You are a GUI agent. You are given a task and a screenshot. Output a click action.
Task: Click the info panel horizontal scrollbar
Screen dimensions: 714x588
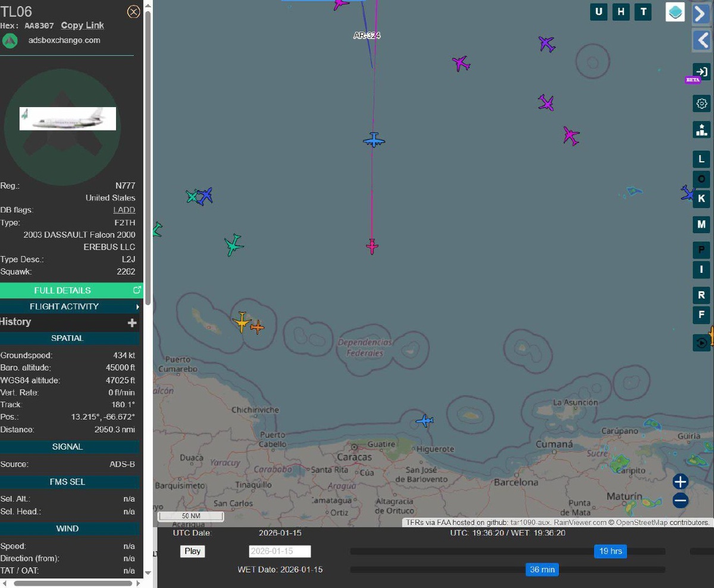pos(73,583)
